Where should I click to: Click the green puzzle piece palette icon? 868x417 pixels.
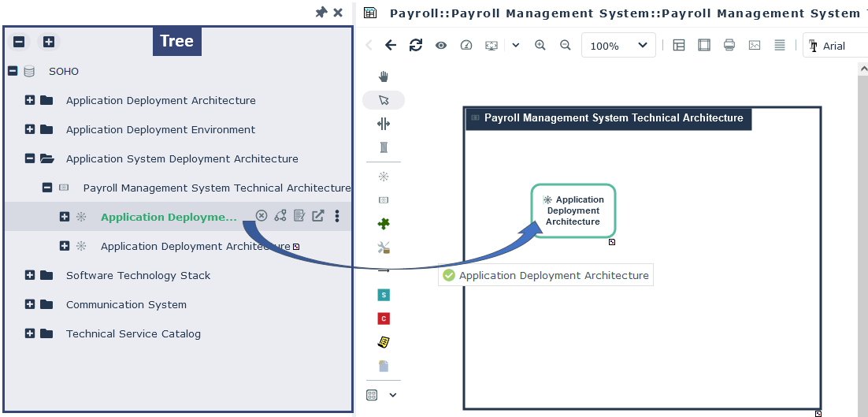click(384, 224)
